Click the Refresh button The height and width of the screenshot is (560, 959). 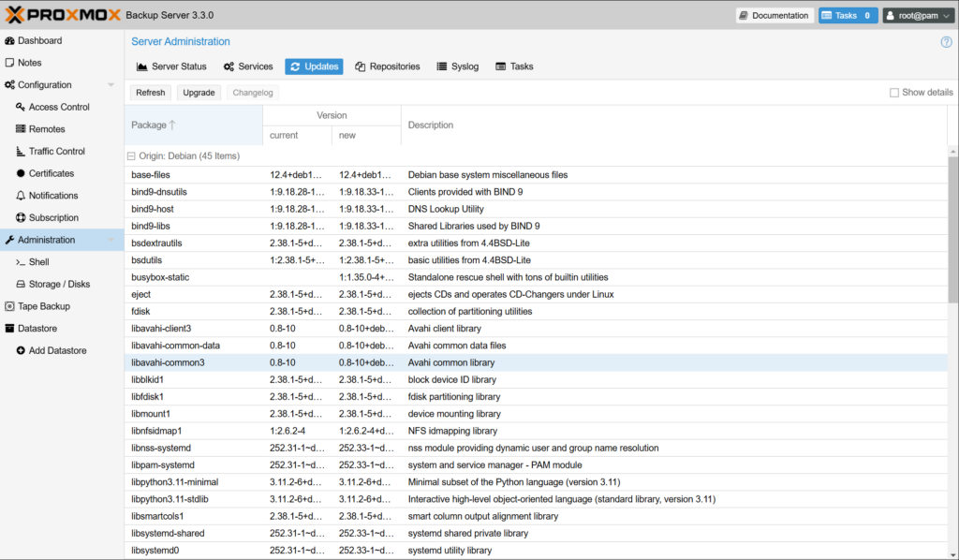(x=150, y=93)
